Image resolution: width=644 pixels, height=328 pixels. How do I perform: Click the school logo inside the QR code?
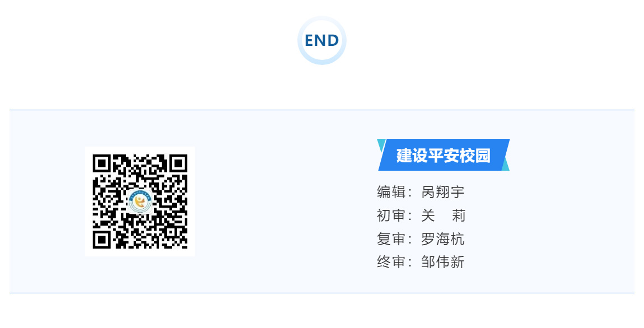click(x=140, y=202)
